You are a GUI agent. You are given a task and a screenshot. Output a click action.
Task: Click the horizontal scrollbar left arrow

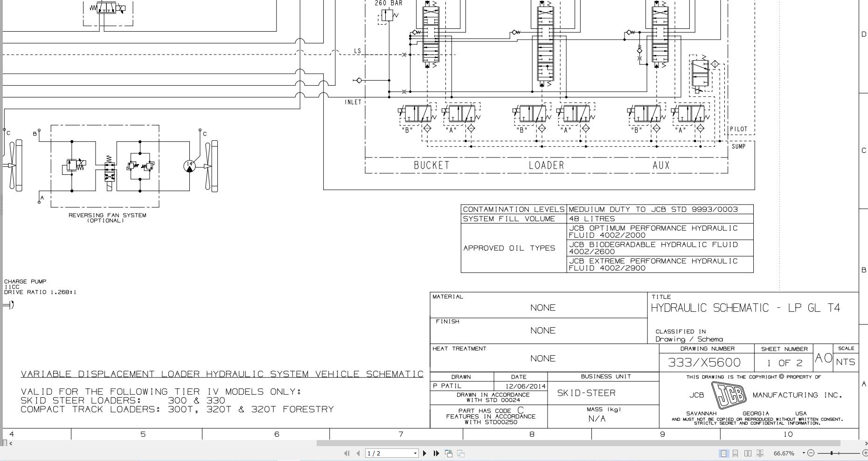click(11, 443)
